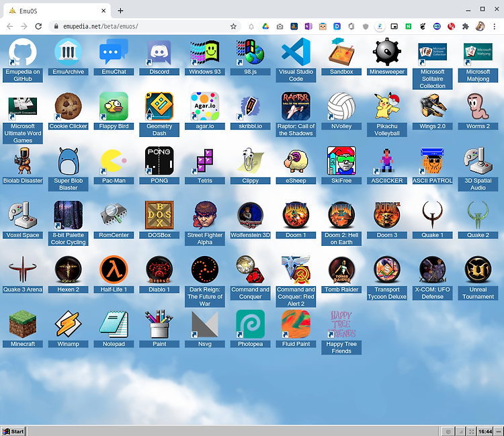Launch Raptor: Call of the Shadows
This screenshot has height=436, width=504.
[296, 106]
